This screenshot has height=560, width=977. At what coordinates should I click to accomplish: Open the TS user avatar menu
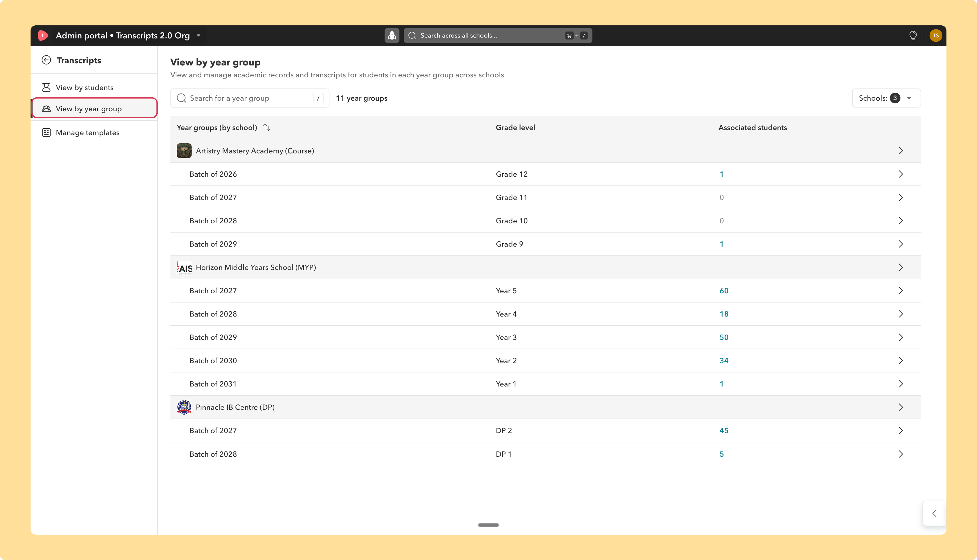pyautogui.click(x=935, y=35)
